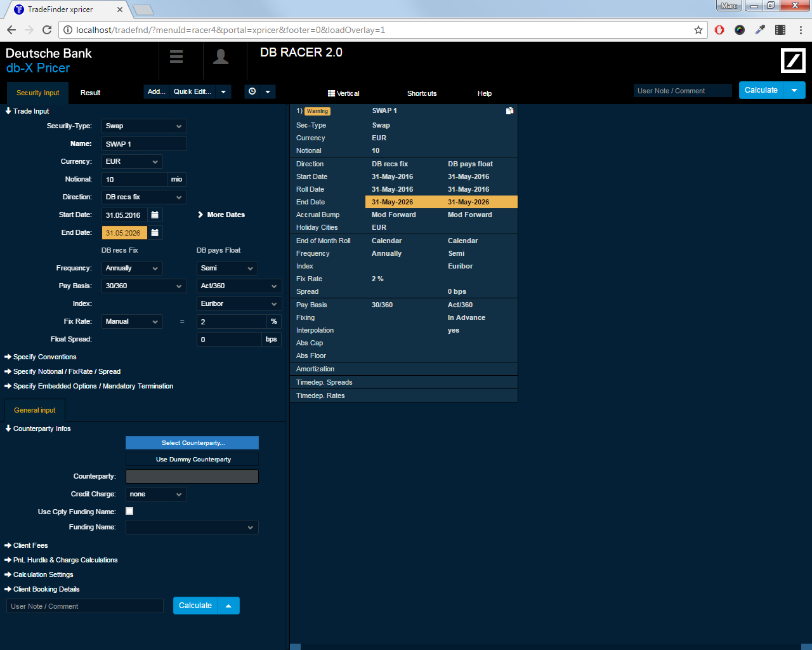Expand Specify Conventions section
The width and height of the screenshot is (812, 650).
(44, 357)
